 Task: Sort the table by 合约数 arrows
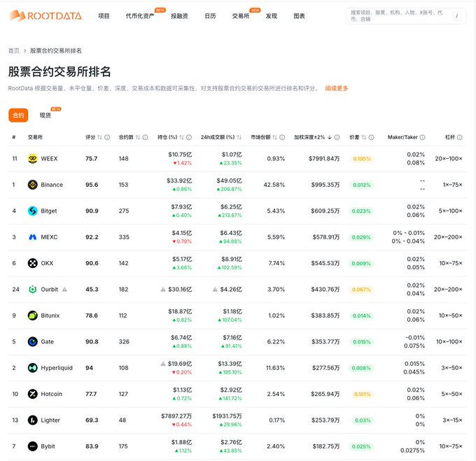(137, 137)
